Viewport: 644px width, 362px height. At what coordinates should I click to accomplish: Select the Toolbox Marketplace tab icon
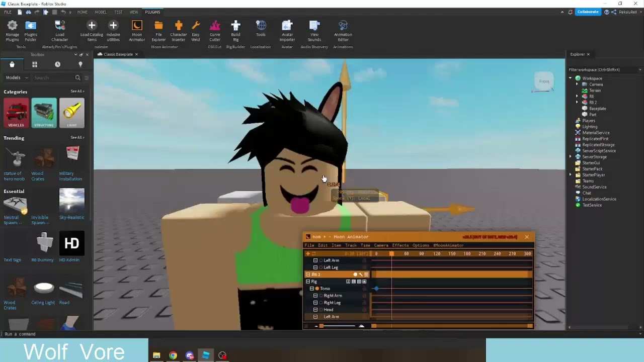pos(12,64)
